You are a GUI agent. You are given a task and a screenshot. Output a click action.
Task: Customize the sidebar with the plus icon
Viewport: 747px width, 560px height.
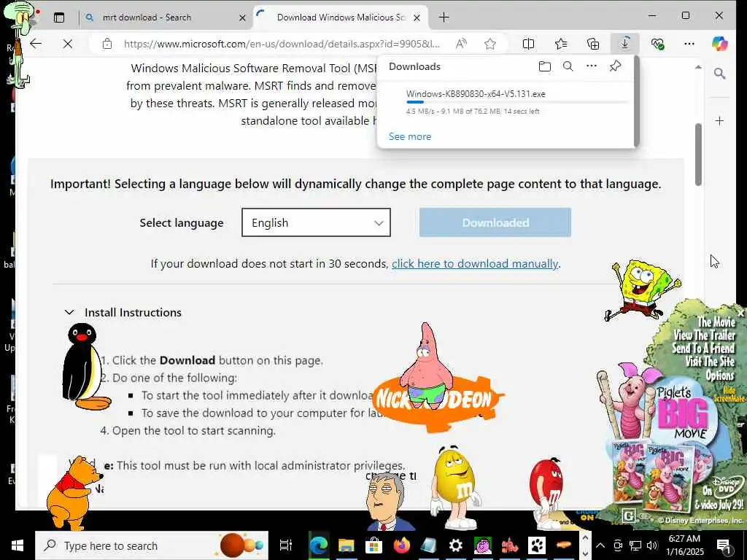(x=719, y=121)
